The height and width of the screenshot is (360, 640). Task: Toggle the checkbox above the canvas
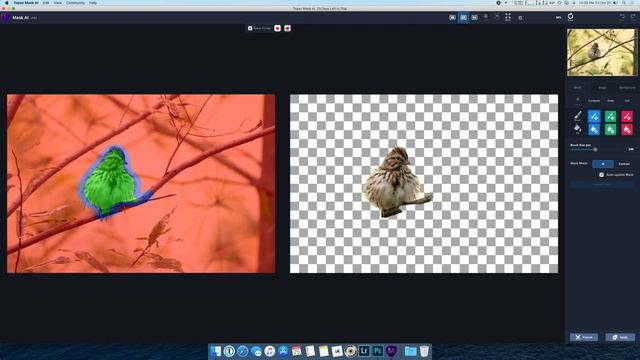[x=250, y=28]
